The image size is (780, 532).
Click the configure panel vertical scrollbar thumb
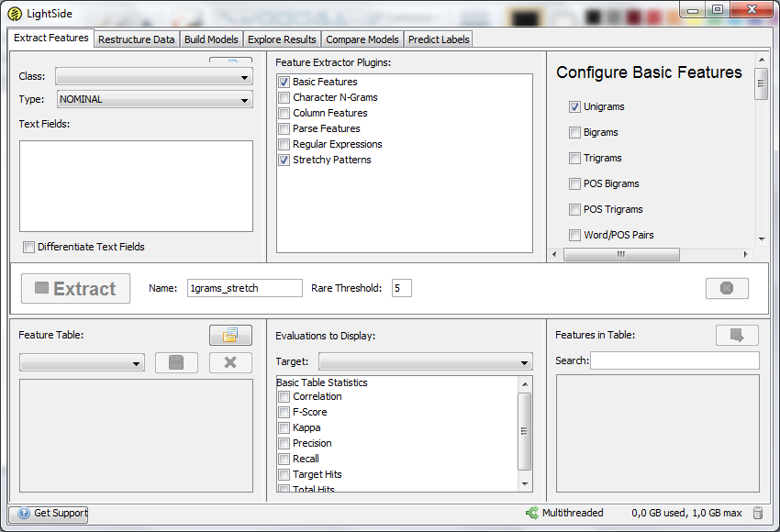pyautogui.click(x=761, y=83)
